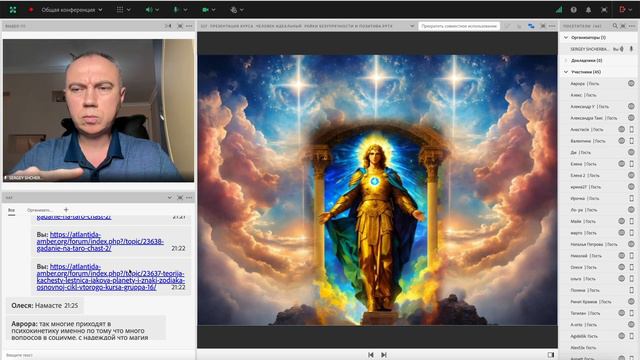Viewport: 640px width, 360px height.
Task: Expand the 'Докладчики (0)' group
Action: click(x=566, y=60)
